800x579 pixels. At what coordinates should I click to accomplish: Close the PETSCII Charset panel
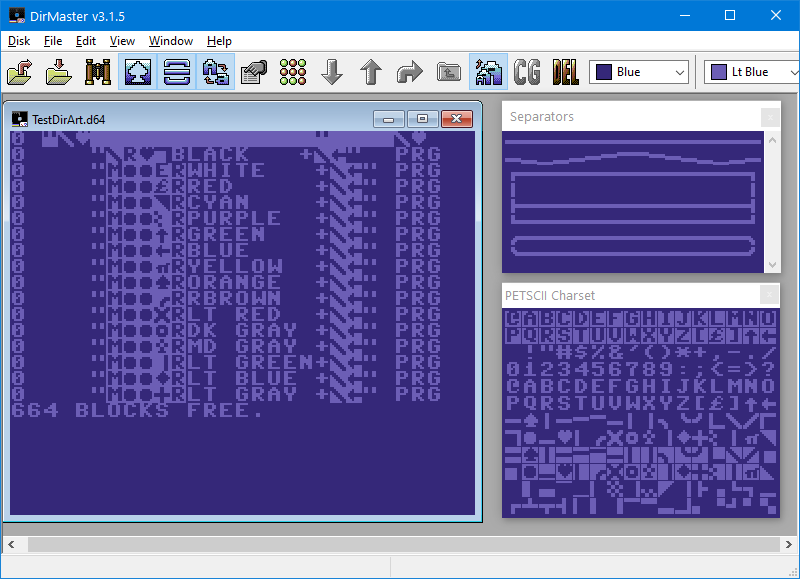(x=769, y=294)
